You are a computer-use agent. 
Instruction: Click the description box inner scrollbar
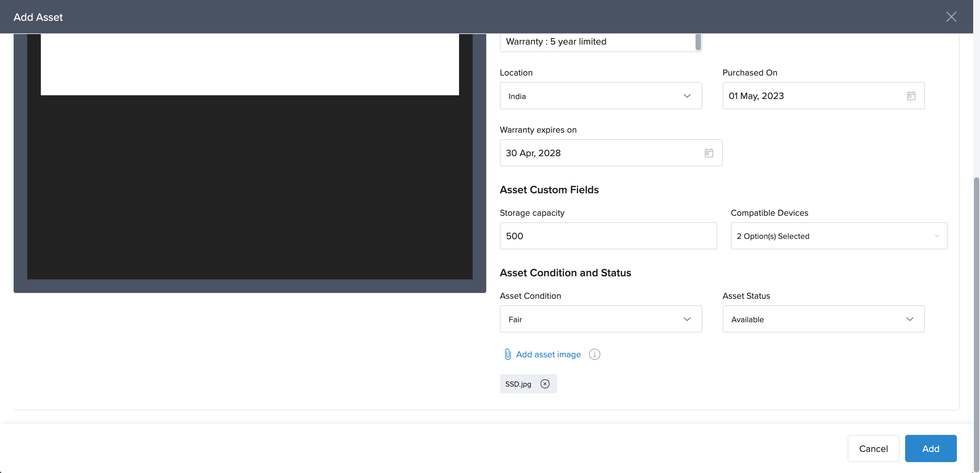tap(698, 42)
